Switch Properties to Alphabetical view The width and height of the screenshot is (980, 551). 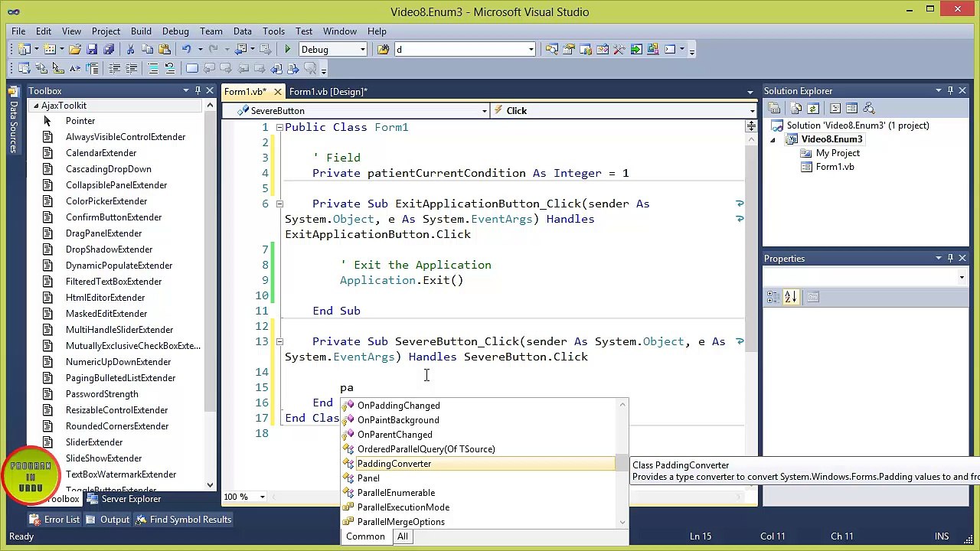790,297
